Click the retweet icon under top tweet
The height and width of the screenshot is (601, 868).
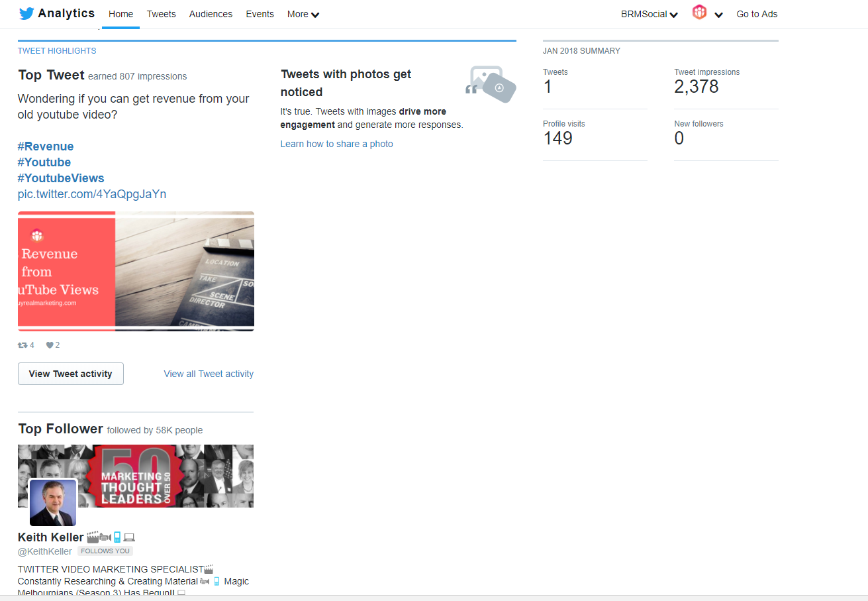(23, 345)
